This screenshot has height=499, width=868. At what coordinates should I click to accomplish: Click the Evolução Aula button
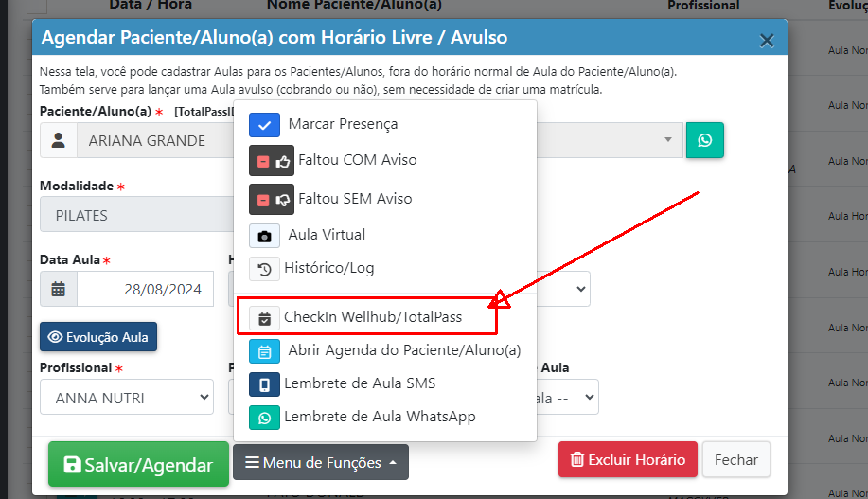pos(98,337)
